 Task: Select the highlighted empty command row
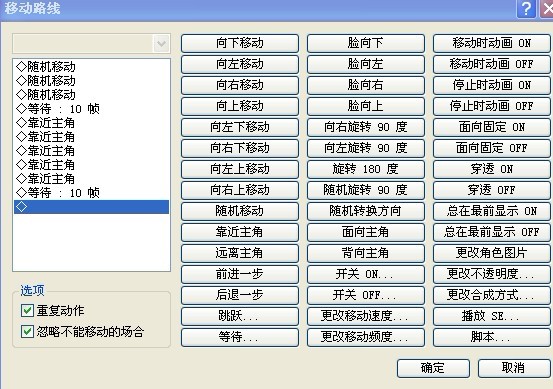coord(91,207)
